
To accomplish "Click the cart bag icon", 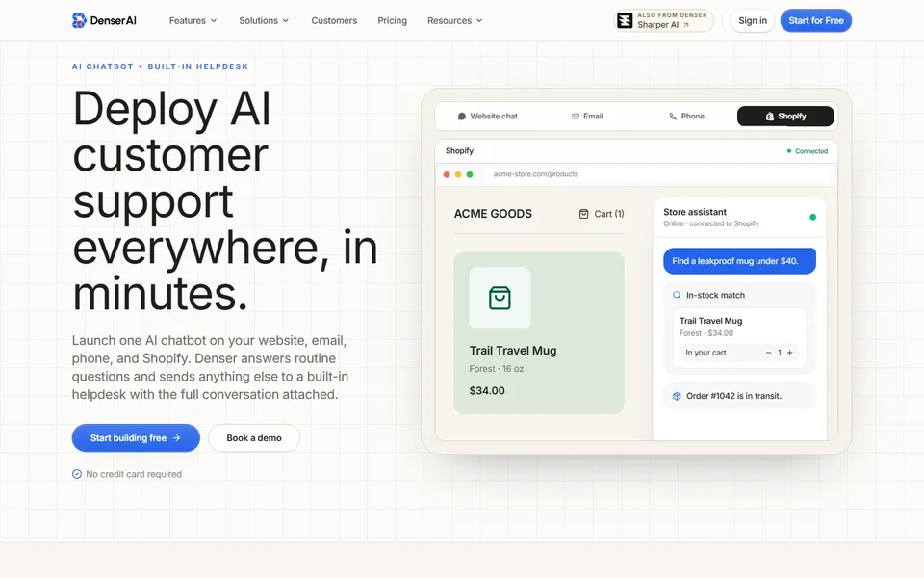I will [583, 214].
